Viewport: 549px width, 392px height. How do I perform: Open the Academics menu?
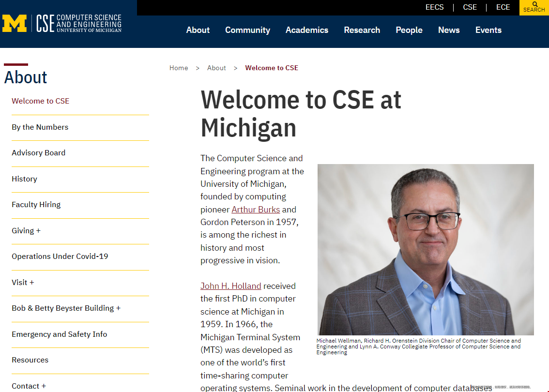pyautogui.click(x=306, y=30)
